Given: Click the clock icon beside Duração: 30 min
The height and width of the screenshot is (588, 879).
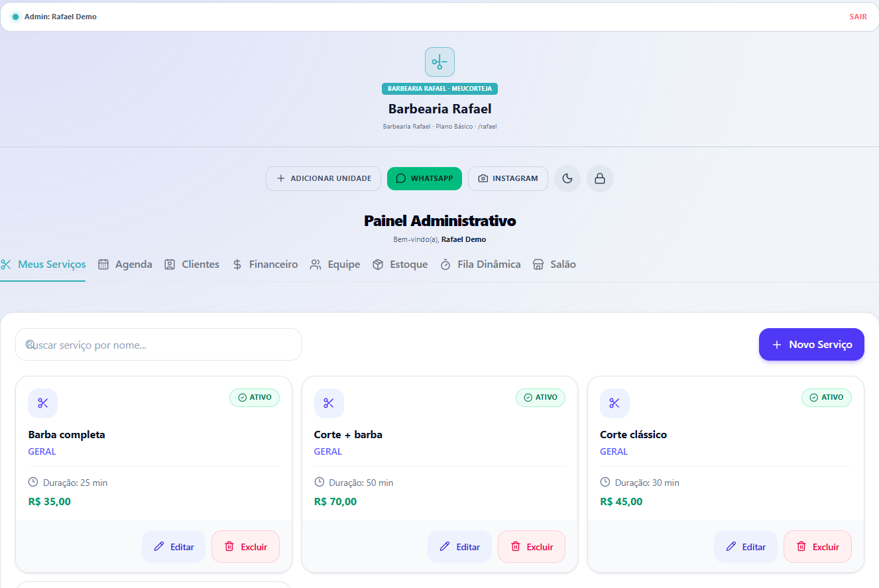Looking at the screenshot, I should (605, 482).
